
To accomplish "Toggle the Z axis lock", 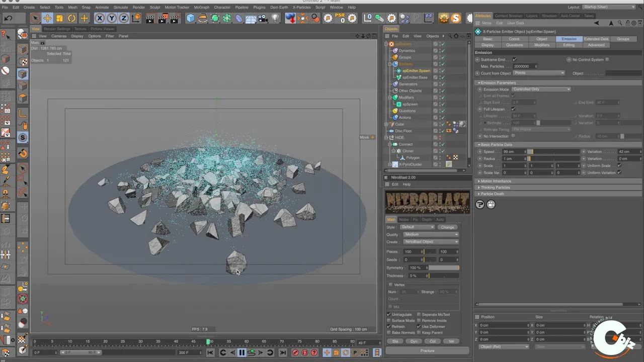I will 124,19.
